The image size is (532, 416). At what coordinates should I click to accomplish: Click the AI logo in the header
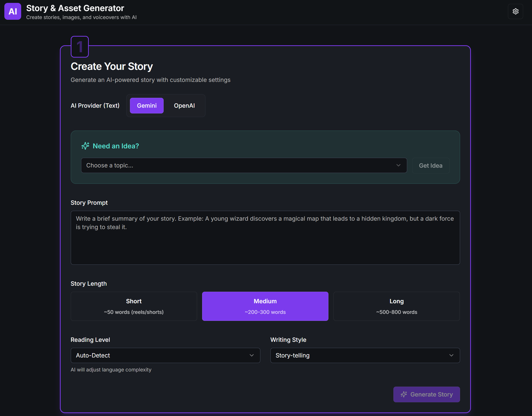pyautogui.click(x=13, y=11)
